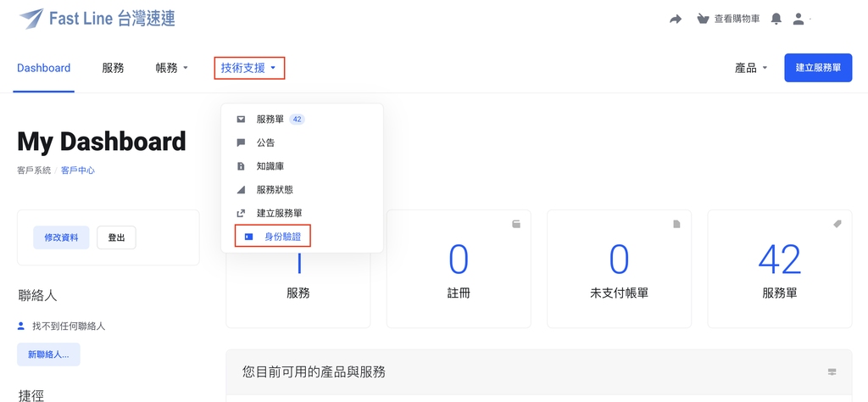Click the 服務狀態 signal icon

click(x=241, y=190)
